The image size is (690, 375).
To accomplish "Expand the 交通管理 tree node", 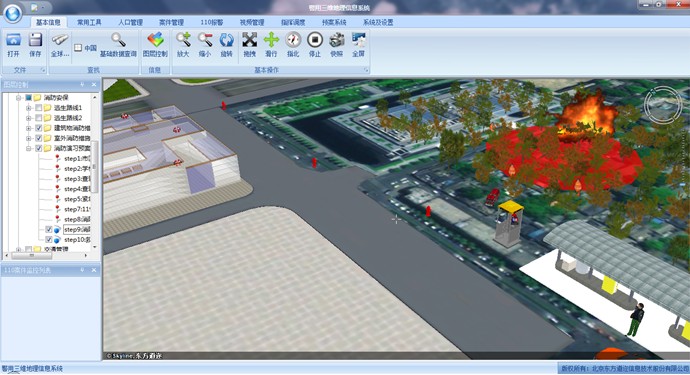I will pos(18,249).
